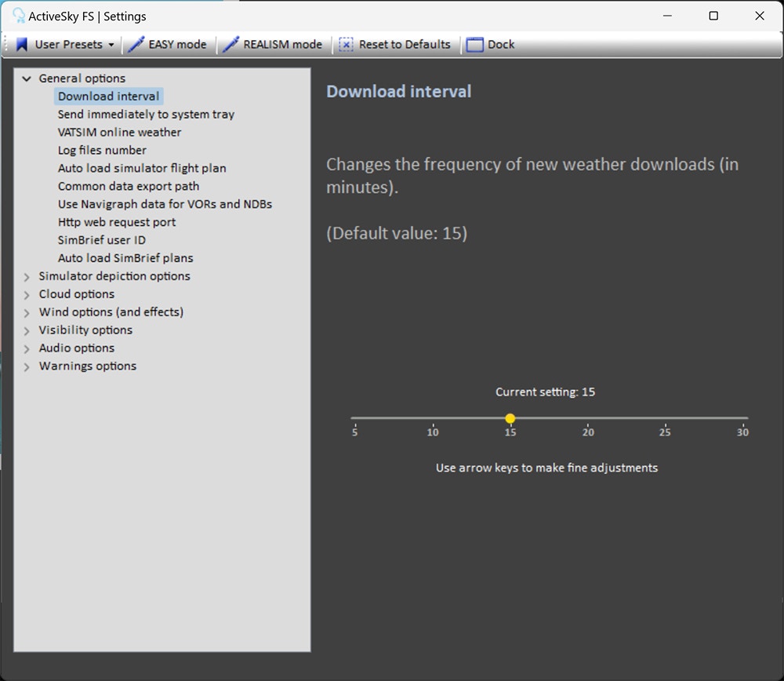The image size is (784, 681).
Task: Click the EASY mode pen icon
Action: (x=136, y=45)
